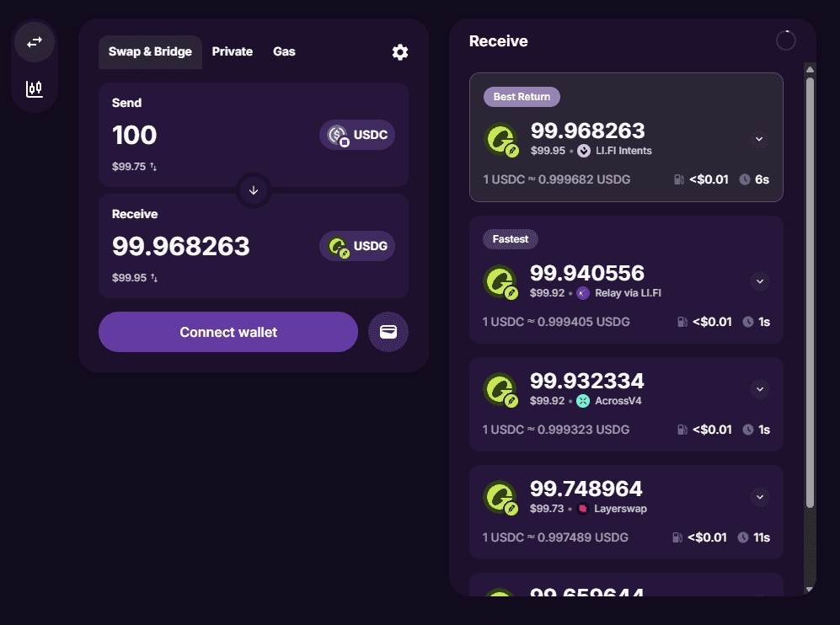This screenshot has width=840, height=625.
Task: Toggle the $99.75 send value display
Action: tap(135, 167)
